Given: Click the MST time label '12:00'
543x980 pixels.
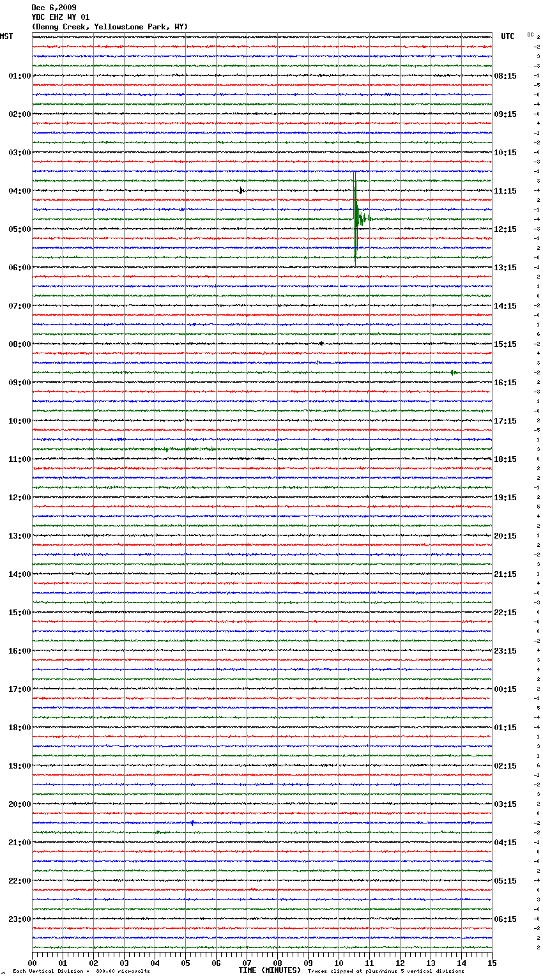Looking at the screenshot, I should tap(20, 498).
